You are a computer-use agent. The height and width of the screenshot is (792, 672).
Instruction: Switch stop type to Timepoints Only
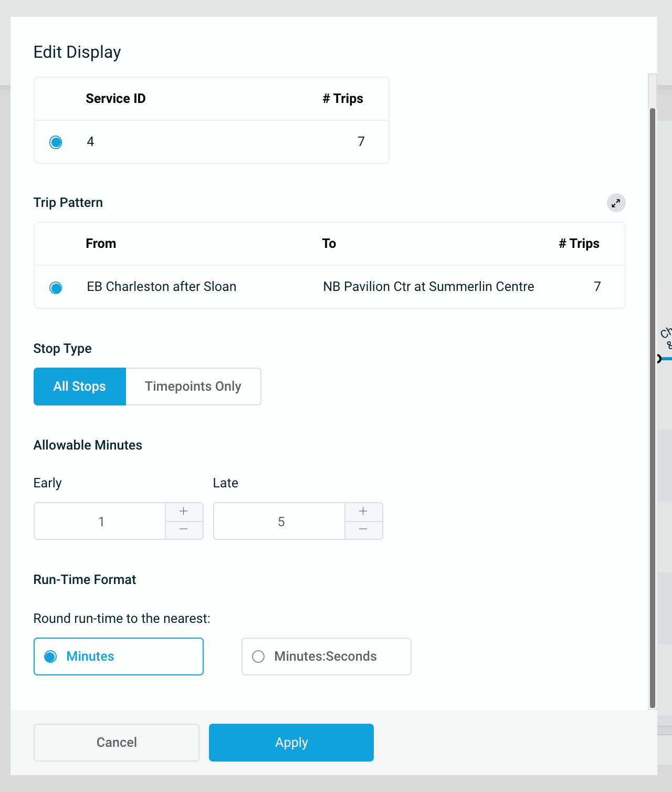tap(193, 387)
